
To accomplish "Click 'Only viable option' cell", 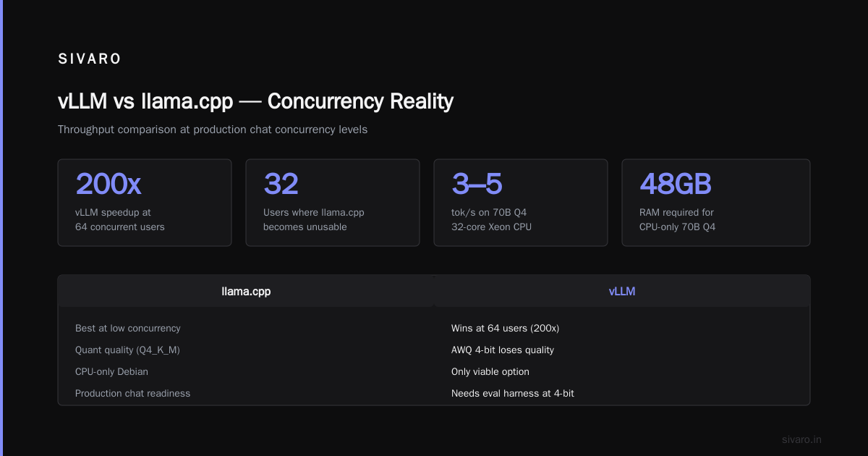I will click(490, 371).
